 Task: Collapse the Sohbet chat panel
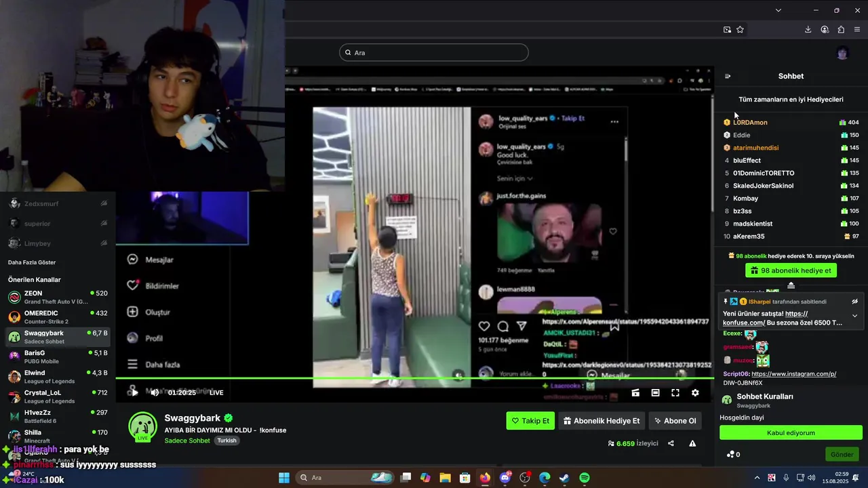(728, 76)
